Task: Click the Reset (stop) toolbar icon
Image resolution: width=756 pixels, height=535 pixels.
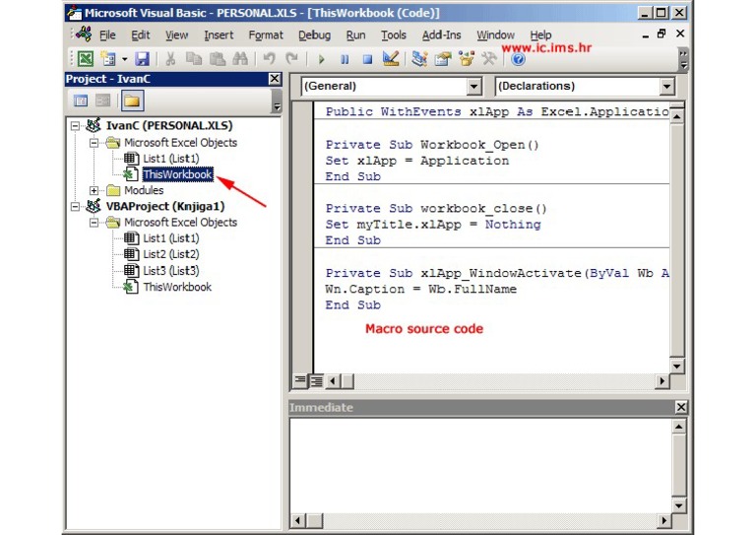Action: click(367, 59)
